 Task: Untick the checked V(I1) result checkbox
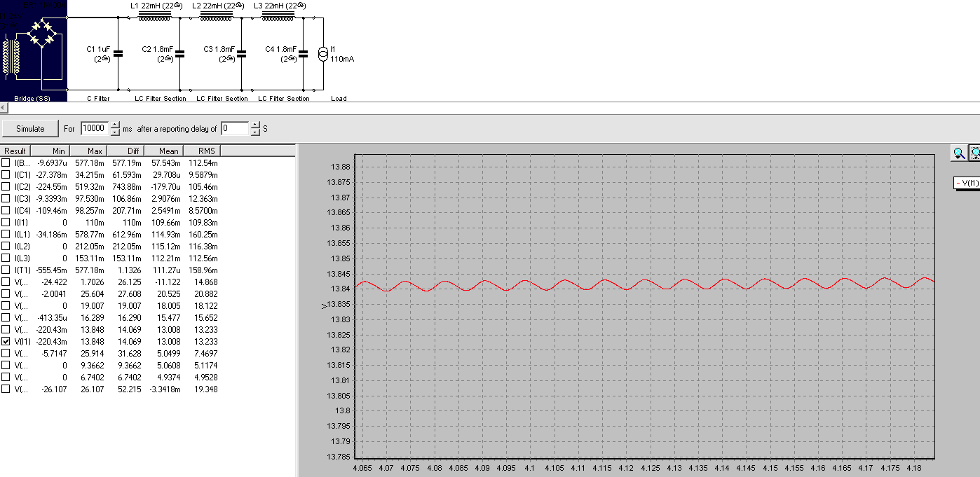(6, 341)
